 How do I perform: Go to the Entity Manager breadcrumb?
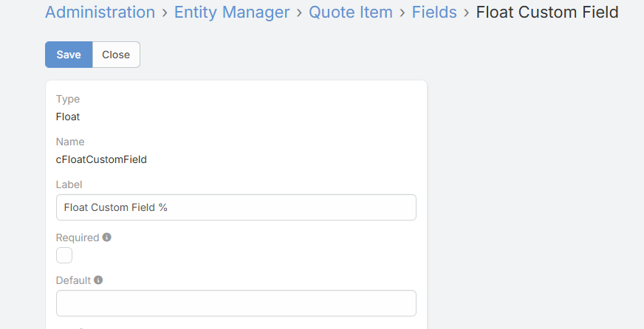232,12
